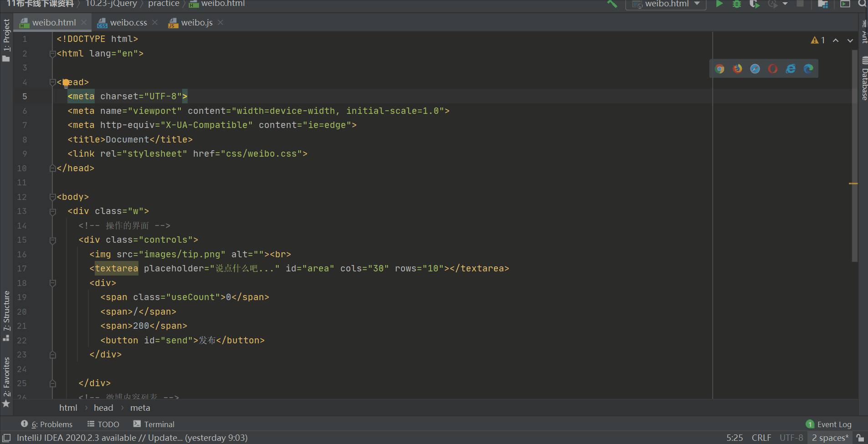The height and width of the screenshot is (444, 868).
Task: Toggle the file read-only lock icon
Action: coord(860,438)
